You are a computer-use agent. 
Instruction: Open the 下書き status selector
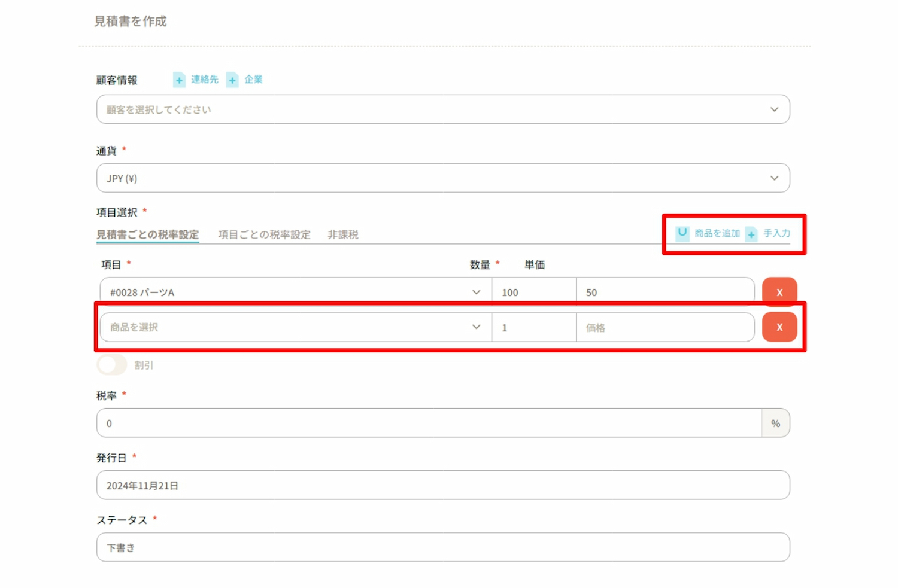(443, 547)
